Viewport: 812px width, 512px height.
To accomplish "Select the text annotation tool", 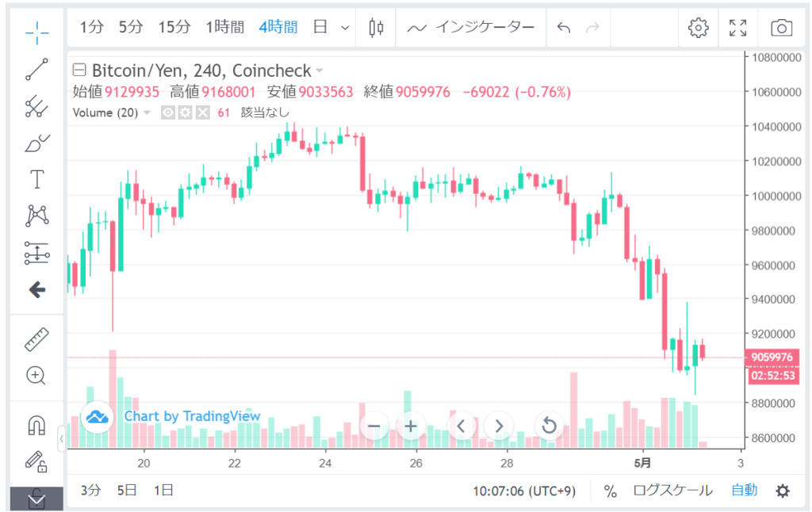I will pos(36,179).
